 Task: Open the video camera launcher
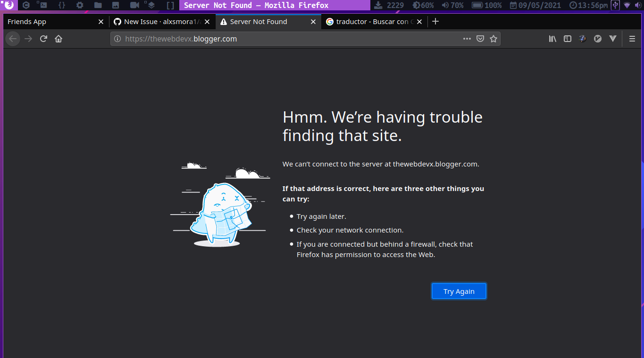134,5
